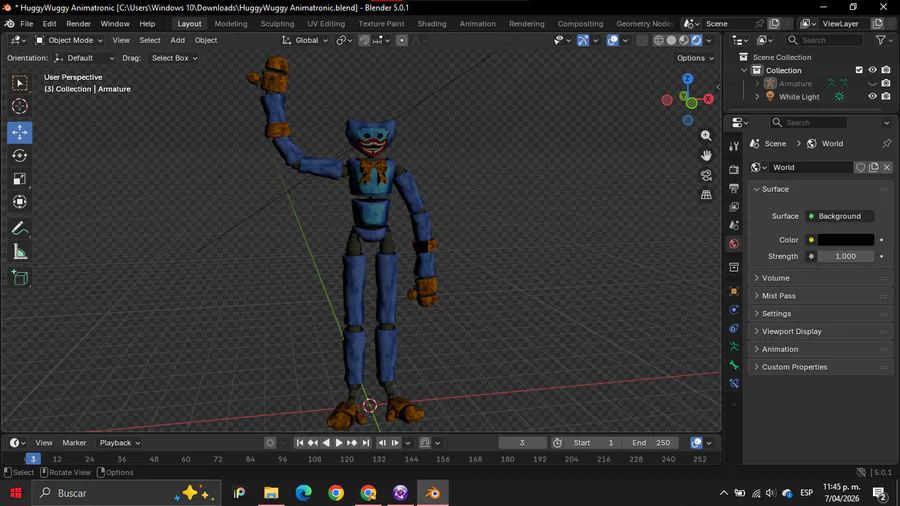Select the Scale tool
Image resolution: width=900 pixels, height=506 pixels.
point(20,179)
